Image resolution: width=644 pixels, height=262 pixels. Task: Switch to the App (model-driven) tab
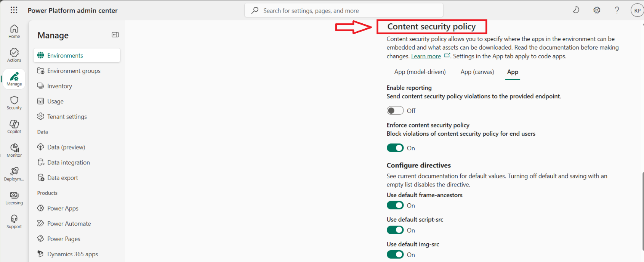[x=420, y=72]
